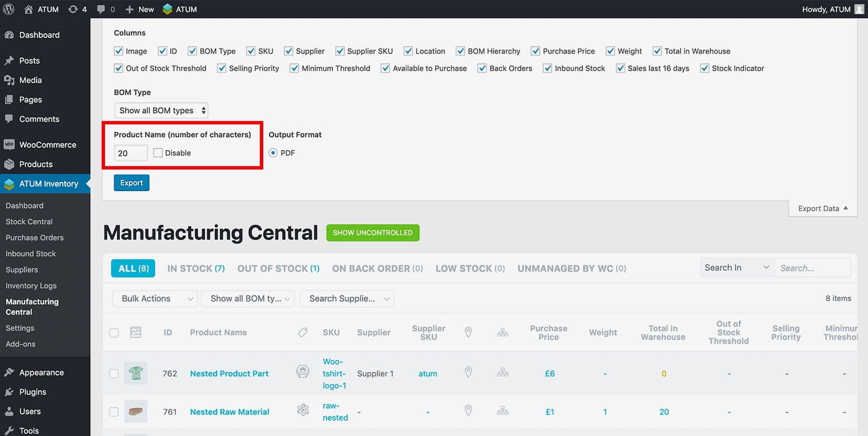Image resolution: width=868 pixels, height=436 pixels.
Task: Click the updates refresh icon
Action: point(73,9)
